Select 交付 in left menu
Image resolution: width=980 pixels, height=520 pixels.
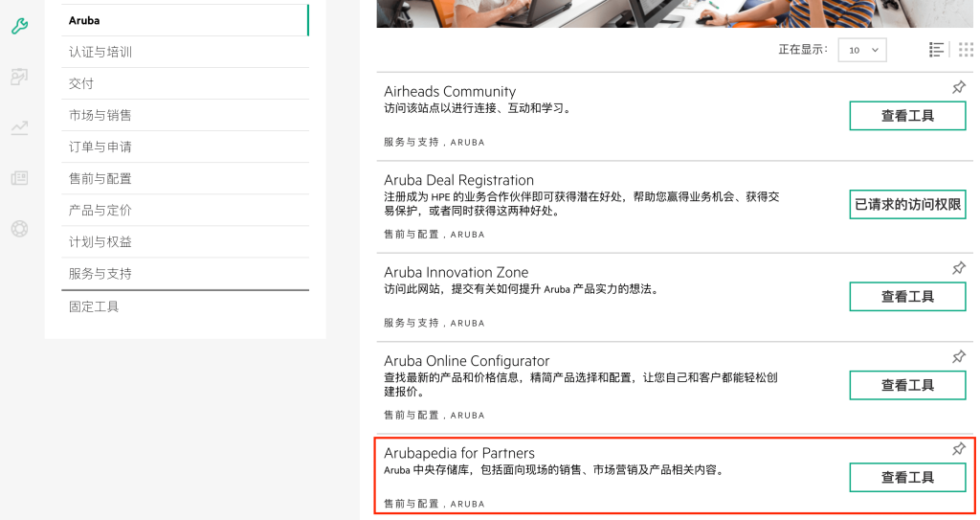[185, 83]
